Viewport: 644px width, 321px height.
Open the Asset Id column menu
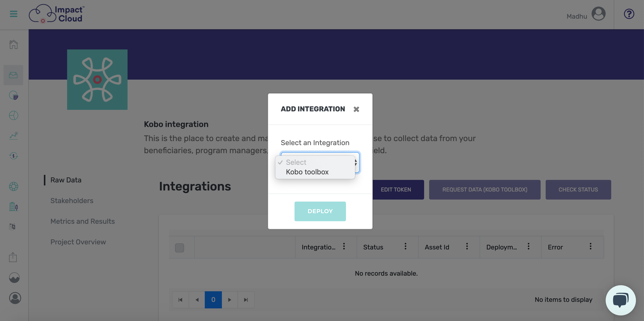click(x=467, y=246)
